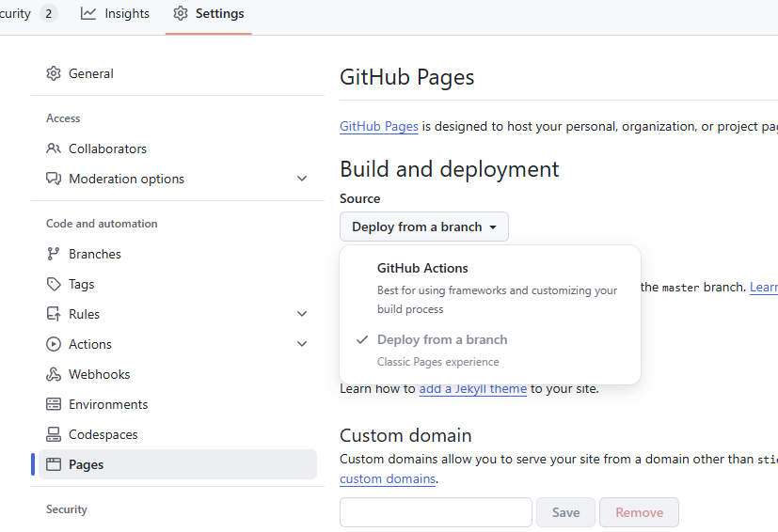
Task: Click the checkmark next to Deploy from a branch
Action: pos(363,339)
